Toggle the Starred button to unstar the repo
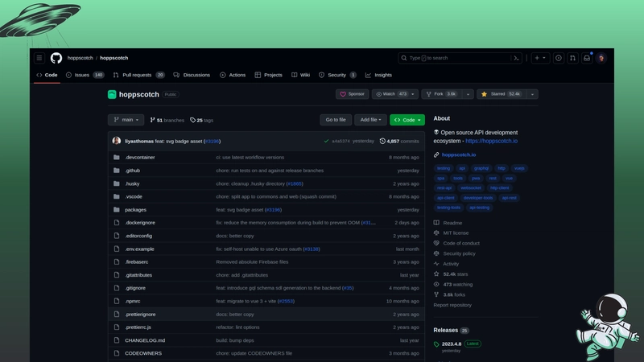Screen dimensions: 644x362 (x=501, y=94)
